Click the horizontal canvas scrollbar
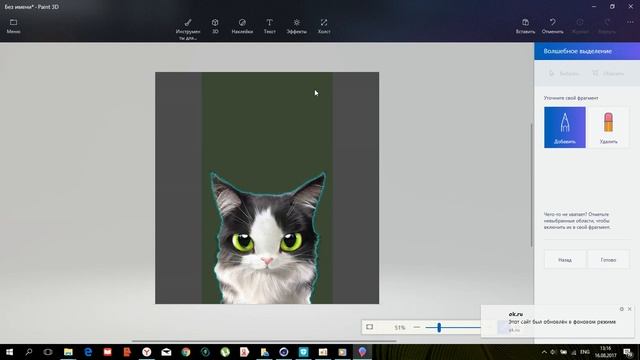This screenshot has width=640, height=360. pos(264,341)
